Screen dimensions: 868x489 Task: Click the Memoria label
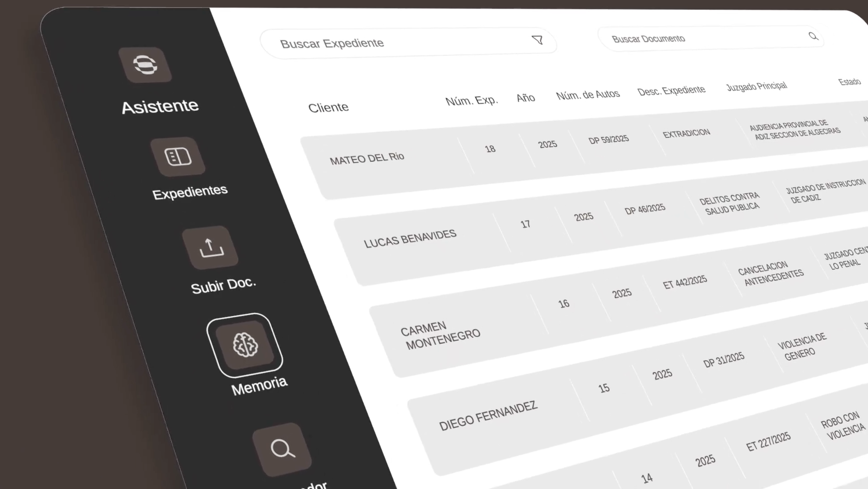[x=259, y=386]
